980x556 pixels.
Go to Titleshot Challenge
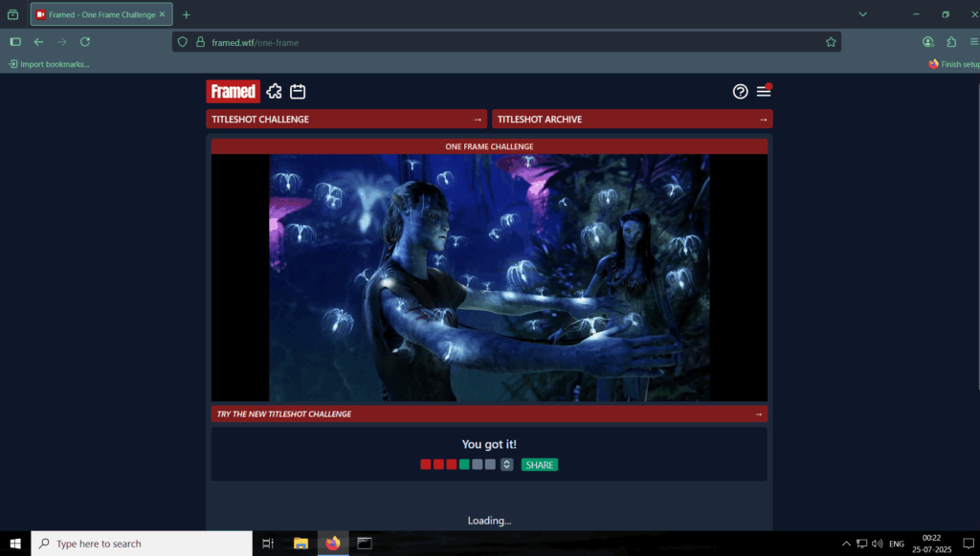[x=345, y=120]
